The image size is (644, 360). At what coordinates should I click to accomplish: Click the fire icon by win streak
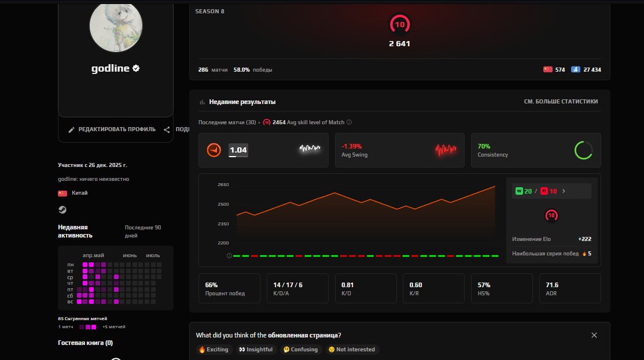pos(584,254)
